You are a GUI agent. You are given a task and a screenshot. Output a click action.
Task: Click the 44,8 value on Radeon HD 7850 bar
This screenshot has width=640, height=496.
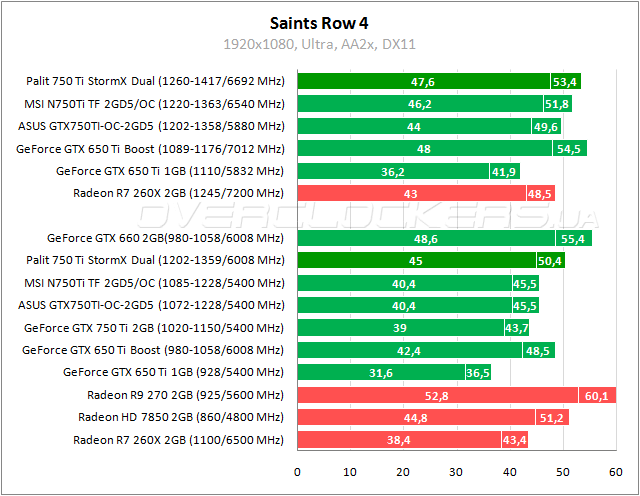coord(416,418)
